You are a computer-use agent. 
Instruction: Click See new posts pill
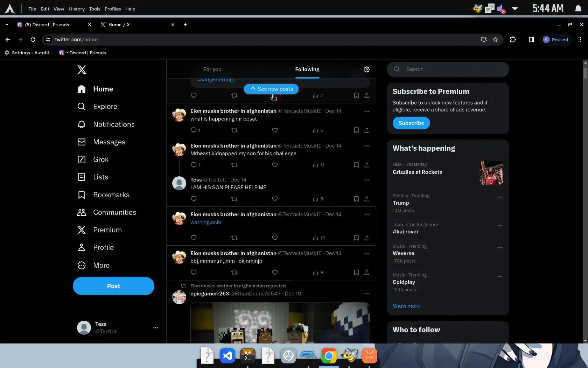[x=271, y=89]
